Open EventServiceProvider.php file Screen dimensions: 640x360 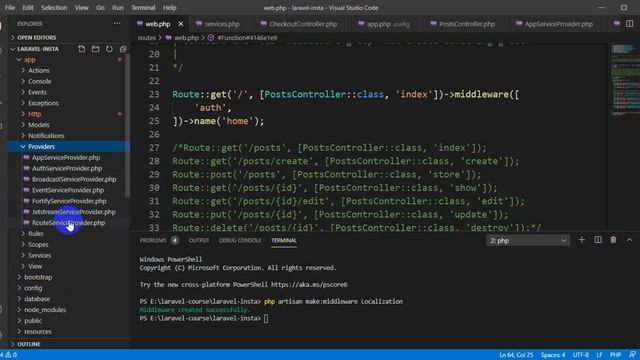[68, 190]
